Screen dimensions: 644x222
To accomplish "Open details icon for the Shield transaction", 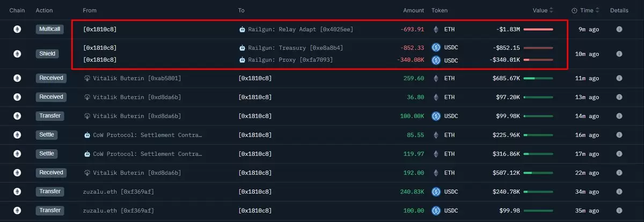I will (619, 54).
